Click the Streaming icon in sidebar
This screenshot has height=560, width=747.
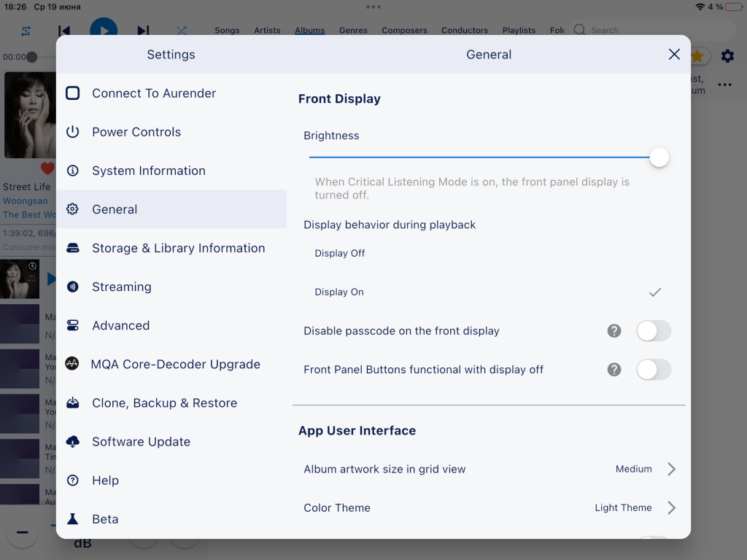(72, 287)
